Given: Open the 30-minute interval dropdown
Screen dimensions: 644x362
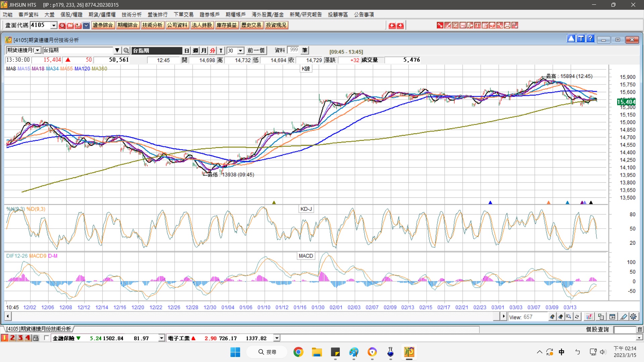Looking at the screenshot, I should (x=240, y=51).
